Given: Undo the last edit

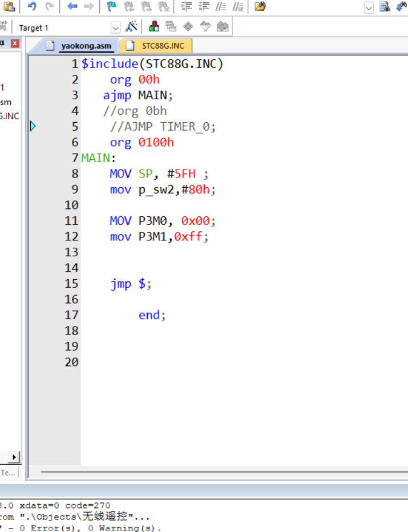Looking at the screenshot, I should 32,6.
